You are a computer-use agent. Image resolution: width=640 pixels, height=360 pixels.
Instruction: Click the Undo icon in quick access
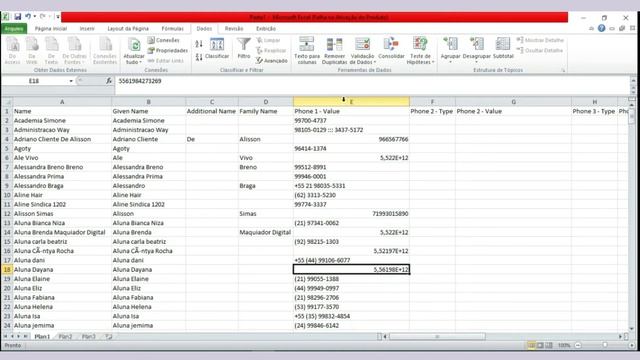point(28,17)
